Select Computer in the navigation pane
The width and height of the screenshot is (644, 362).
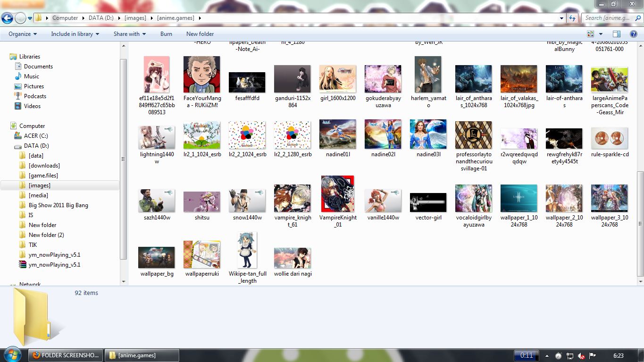click(32, 126)
